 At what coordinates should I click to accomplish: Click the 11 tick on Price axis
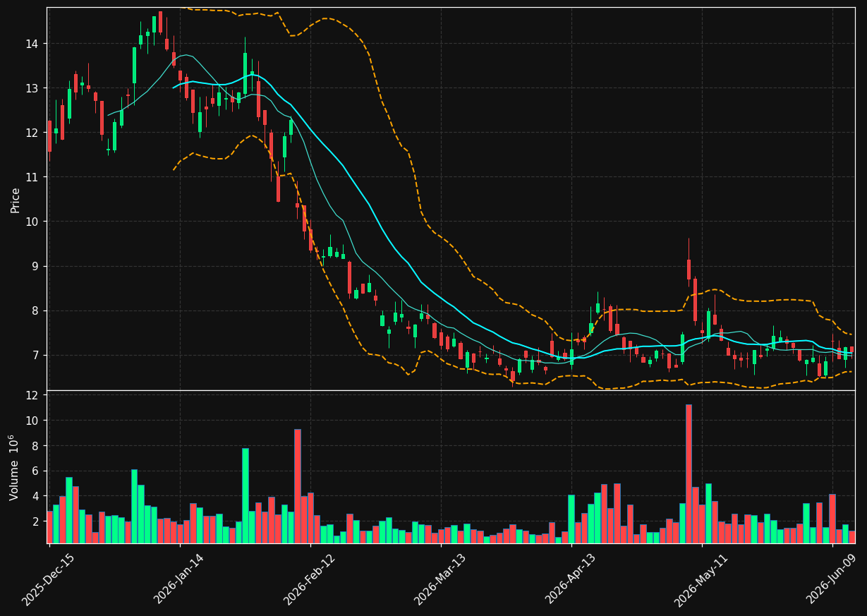click(x=34, y=177)
